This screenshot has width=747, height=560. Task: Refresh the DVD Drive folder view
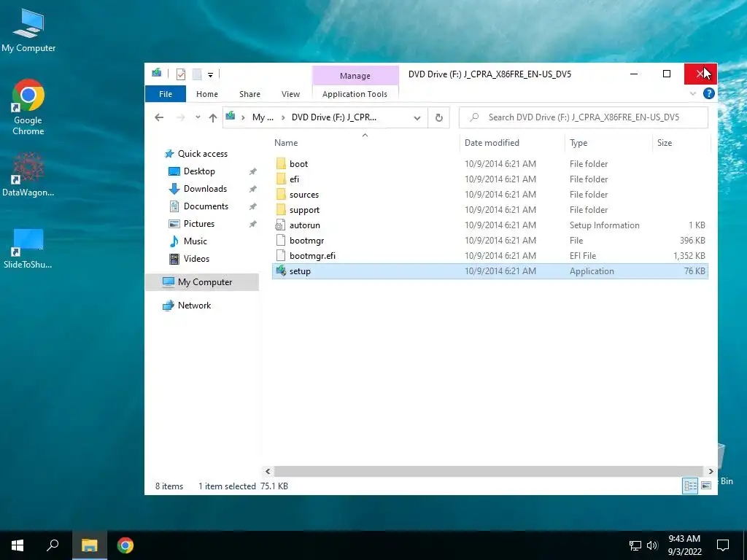click(438, 117)
